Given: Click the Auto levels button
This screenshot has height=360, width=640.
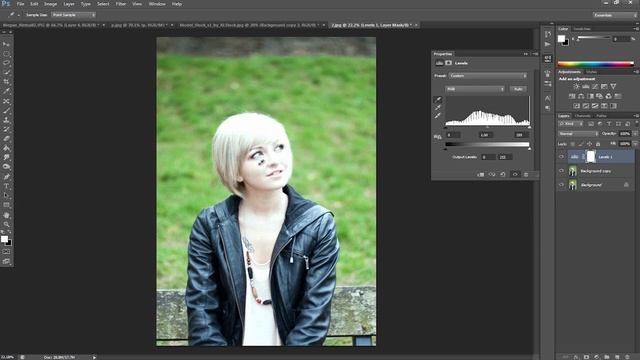Looking at the screenshot, I should [x=518, y=89].
